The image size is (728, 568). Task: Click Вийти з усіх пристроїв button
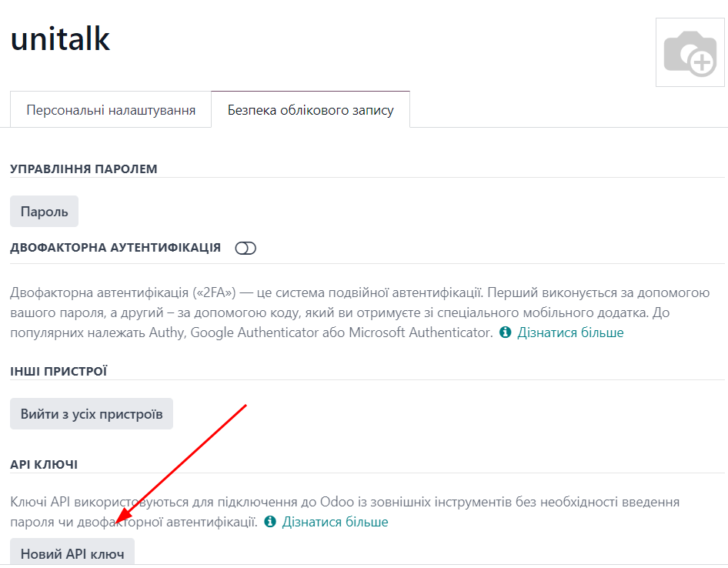92,414
